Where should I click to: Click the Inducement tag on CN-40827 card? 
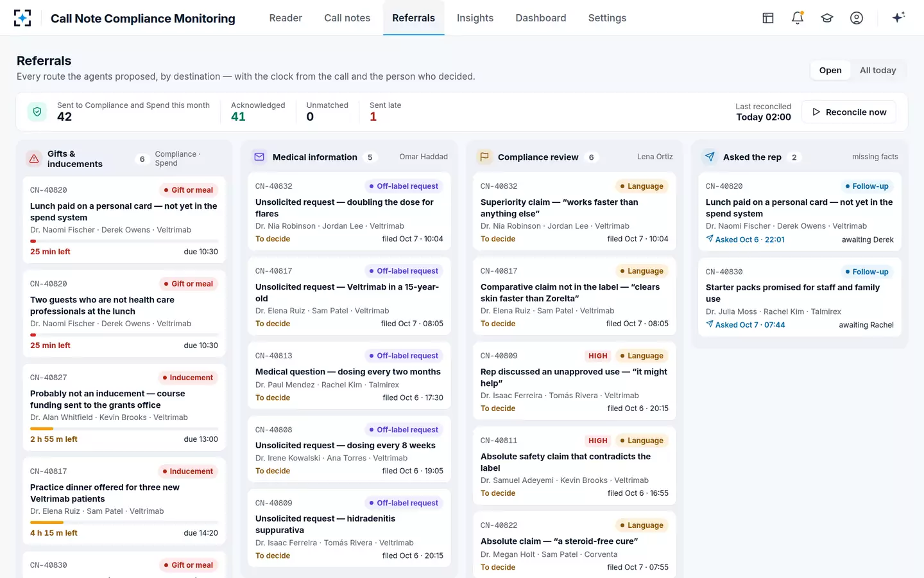click(188, 378)
